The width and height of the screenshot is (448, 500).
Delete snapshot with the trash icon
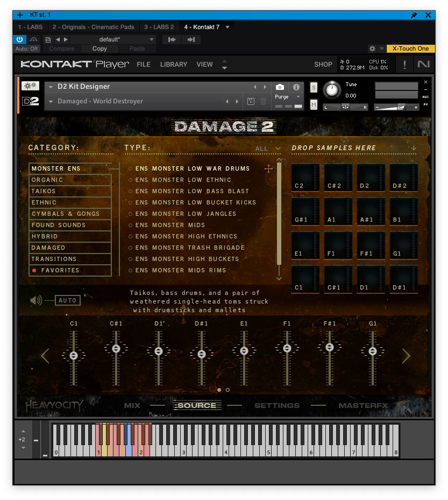point(263,101)
